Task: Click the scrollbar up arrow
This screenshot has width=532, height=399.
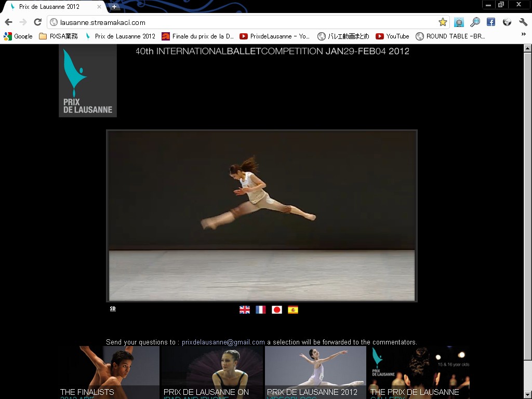Action: (528, 48)
